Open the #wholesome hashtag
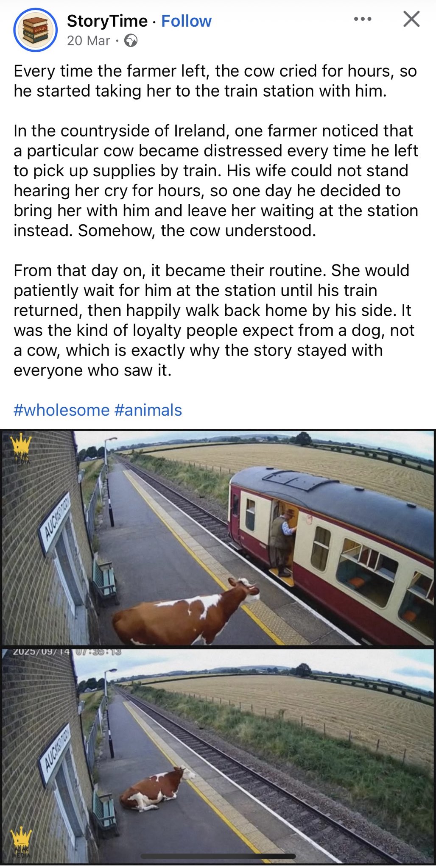Image resolution: width=436 pixels, height=868 pixels. 61,410
